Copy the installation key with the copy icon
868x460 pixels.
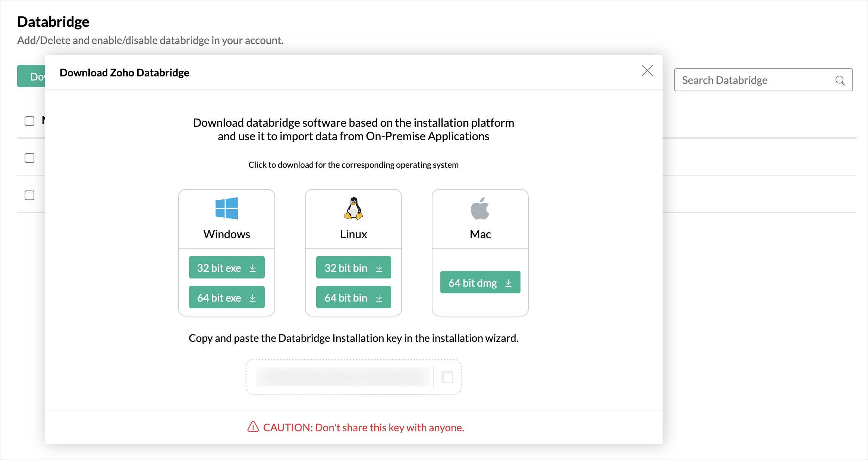pyautogui.click(x=447, y=377)
